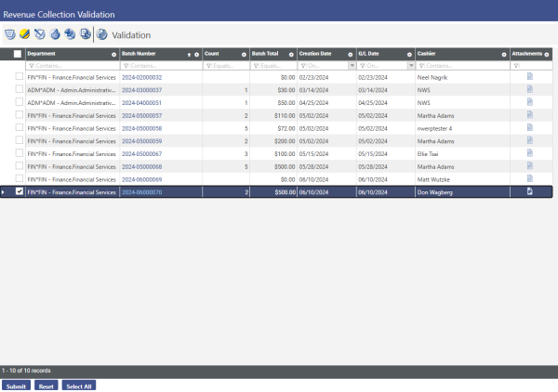Open attachment for batch 2024-06000069
558x392 pixels.
pos(530,178)
